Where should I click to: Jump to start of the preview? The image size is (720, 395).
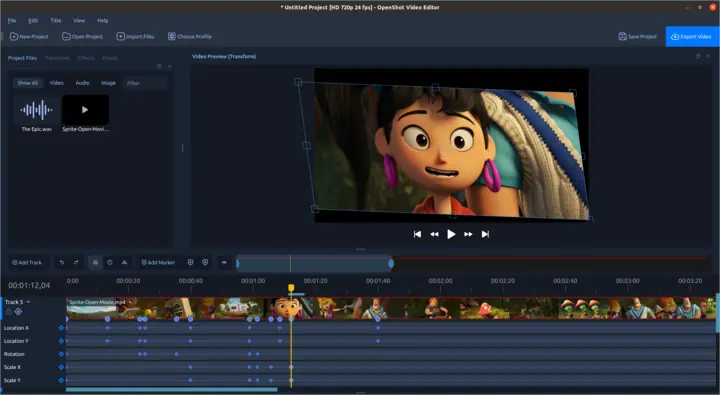coord(417,234)
